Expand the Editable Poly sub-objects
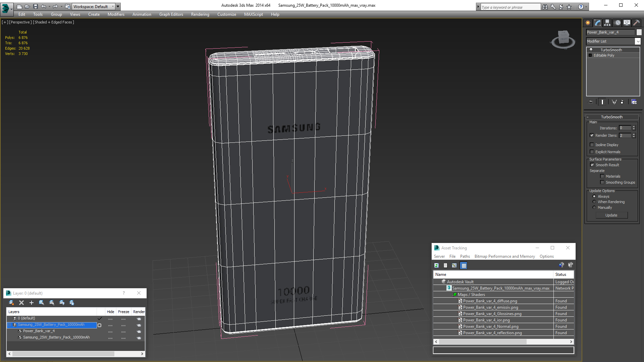Screen dimensions: 644x362 coord(590,55)
